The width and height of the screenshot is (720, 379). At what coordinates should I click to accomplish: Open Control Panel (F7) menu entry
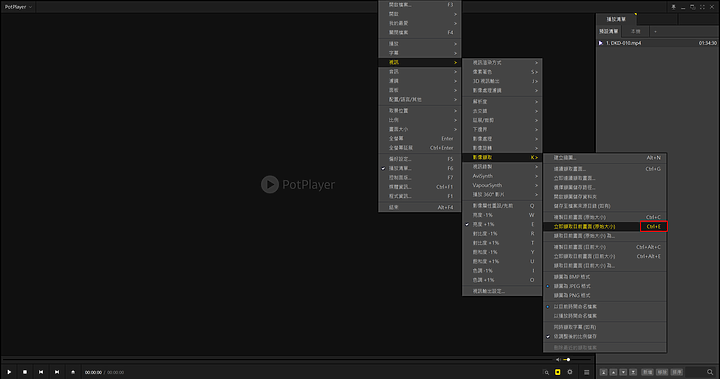point(420,178)
